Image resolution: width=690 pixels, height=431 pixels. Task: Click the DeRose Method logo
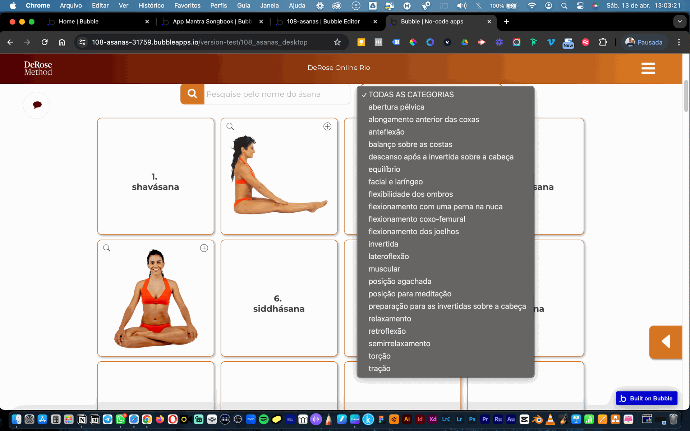[38, 68]
